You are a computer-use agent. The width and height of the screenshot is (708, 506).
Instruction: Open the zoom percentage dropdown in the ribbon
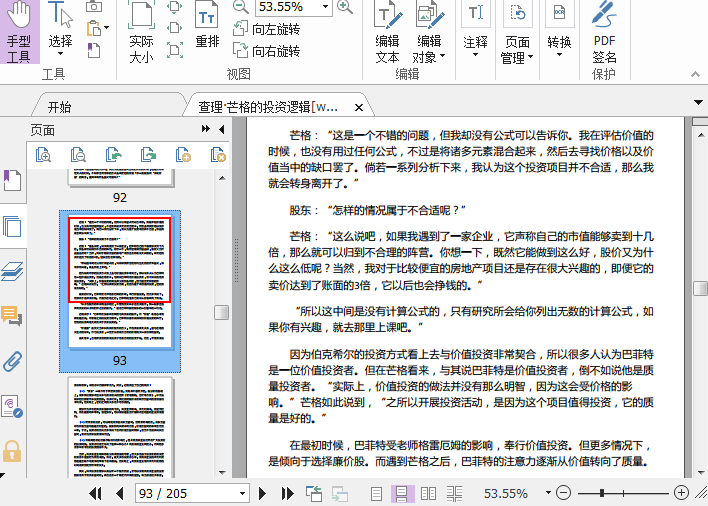[325, 7]
